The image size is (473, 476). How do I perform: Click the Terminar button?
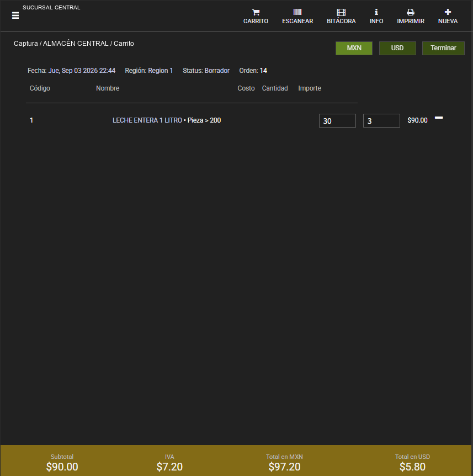pyautogui.click(x=443, y=48)
